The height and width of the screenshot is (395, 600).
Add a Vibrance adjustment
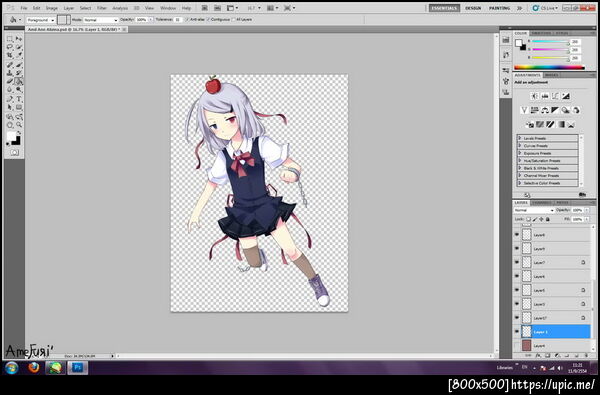click(x=525, y=110)
